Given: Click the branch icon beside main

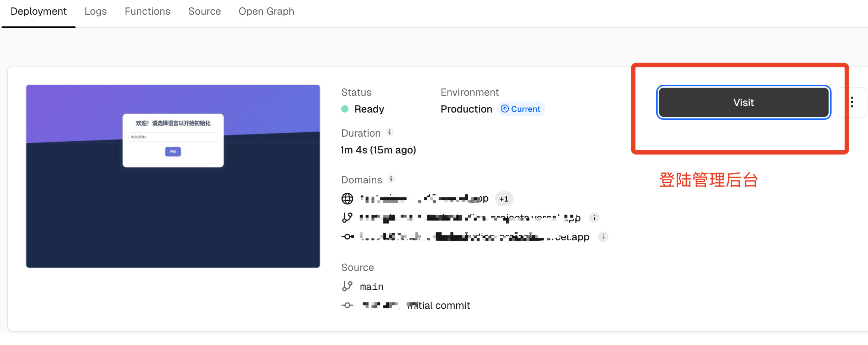Looking at the screenshot, I should pyautogui.click(x=347, y=286).
